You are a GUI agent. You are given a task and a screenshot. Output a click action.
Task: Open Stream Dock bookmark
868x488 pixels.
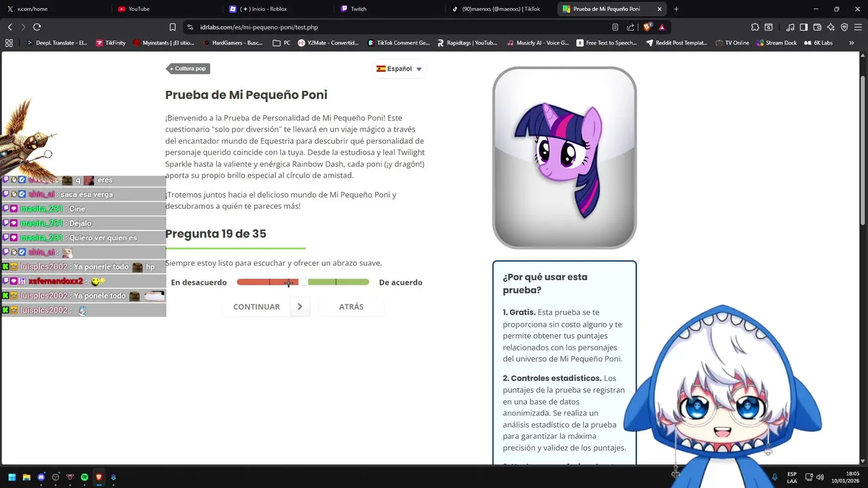coord(776,43)
